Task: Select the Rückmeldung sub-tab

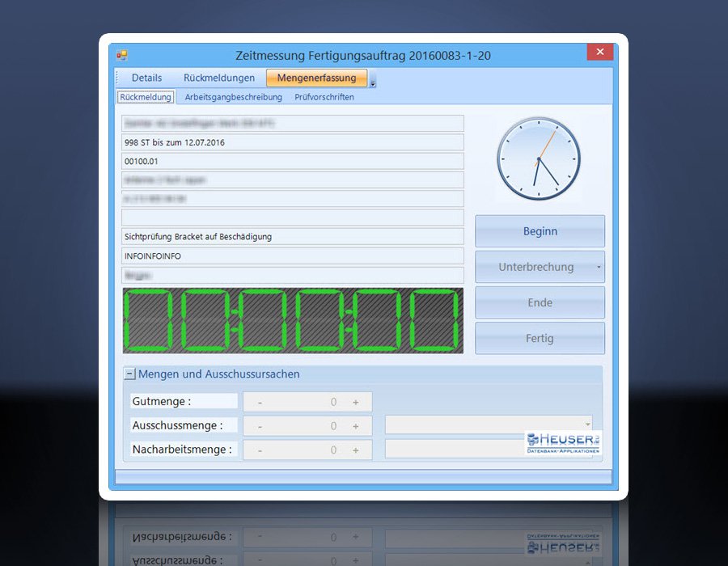Action: coord(146,97)
